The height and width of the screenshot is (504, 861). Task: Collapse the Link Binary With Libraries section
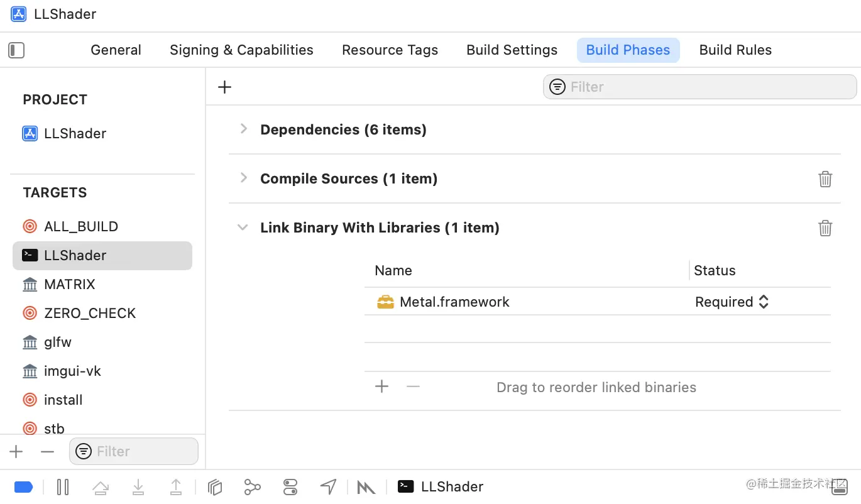click(x=243, y=227)
